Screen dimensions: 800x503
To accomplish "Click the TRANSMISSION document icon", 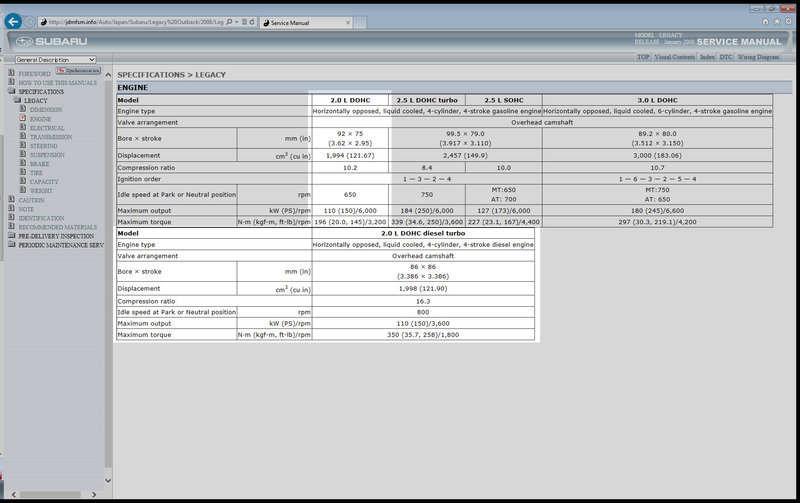I will click(23, 136).
